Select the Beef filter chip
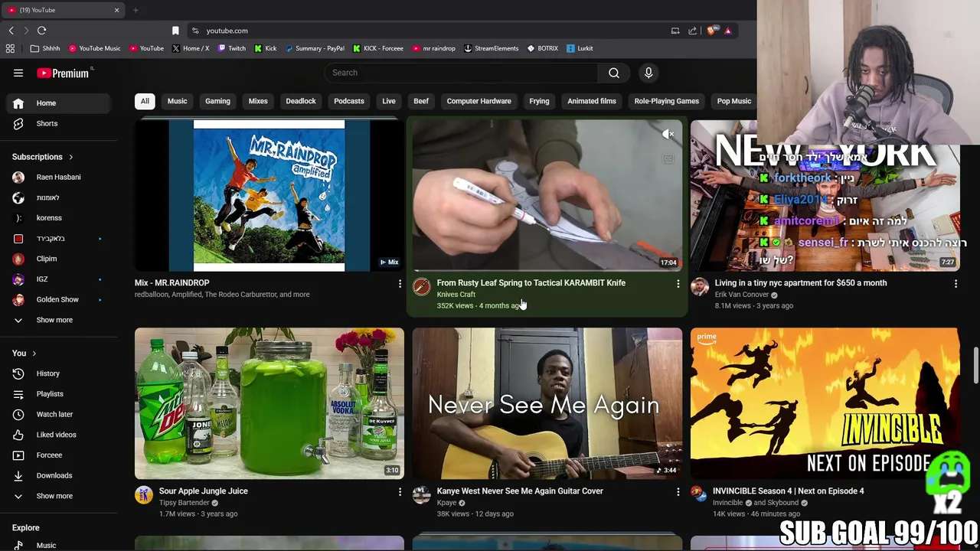The image size is (980, 551). click(421, 101)
